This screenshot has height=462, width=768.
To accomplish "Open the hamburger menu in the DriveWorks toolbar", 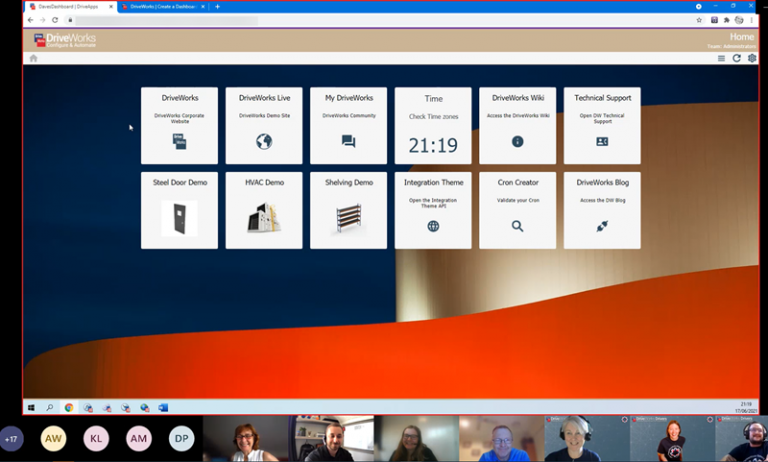I will tap(721, 58).
